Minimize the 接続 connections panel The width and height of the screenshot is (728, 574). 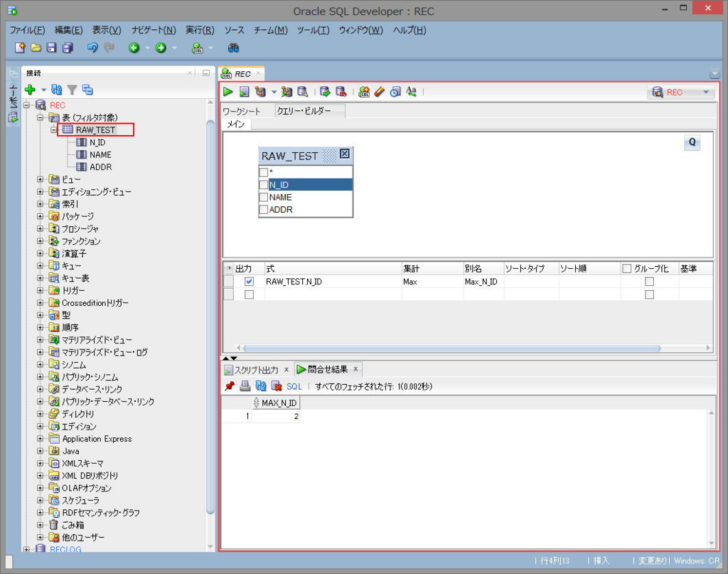tap(206, 73)
